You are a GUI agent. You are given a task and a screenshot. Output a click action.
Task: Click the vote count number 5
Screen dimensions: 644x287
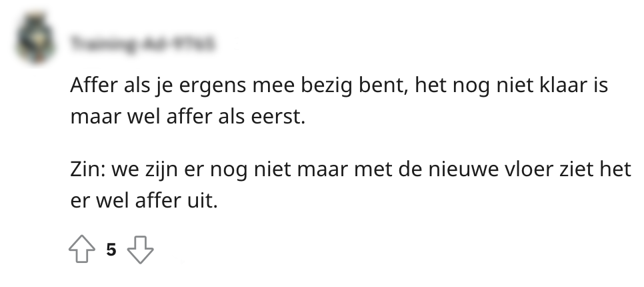click(x=111, y=250)
